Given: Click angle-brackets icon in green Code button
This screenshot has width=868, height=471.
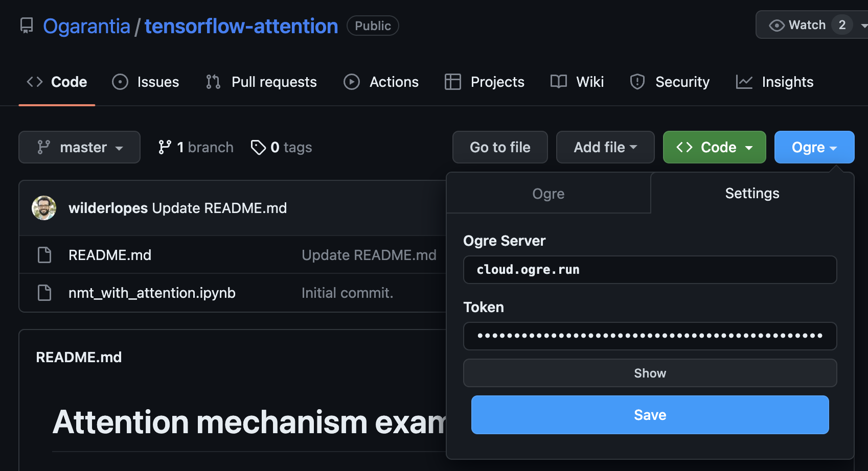Looking at the screenshot, I should click(x=684, y=147).
